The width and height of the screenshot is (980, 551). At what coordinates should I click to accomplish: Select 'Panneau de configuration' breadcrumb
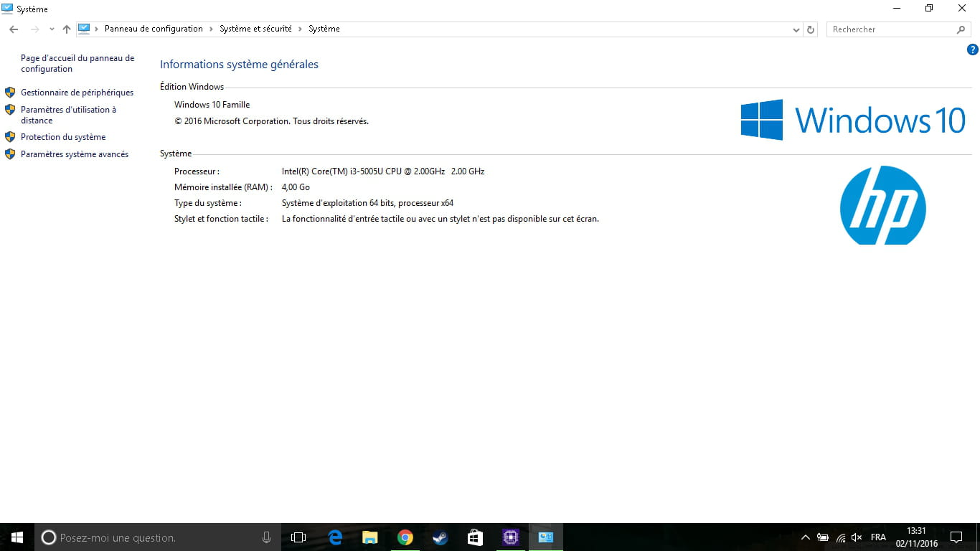(154, 29)
